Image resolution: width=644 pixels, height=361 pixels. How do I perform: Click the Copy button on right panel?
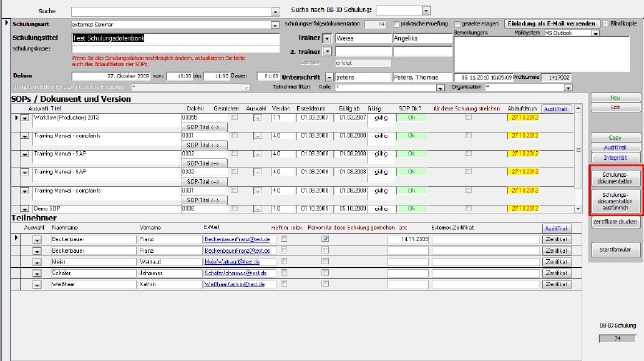click(615, 138)
